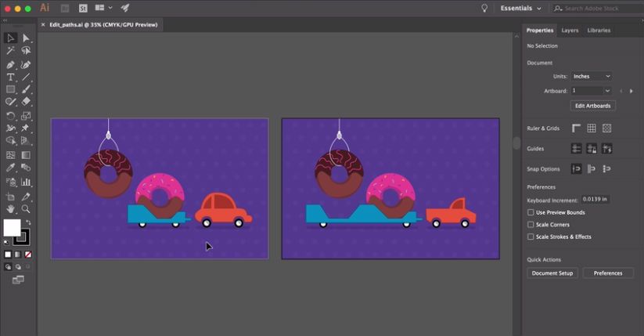644x336 pixels.
Task: Open the Units dropdown set to Inches
Action: tap(592, 77)
